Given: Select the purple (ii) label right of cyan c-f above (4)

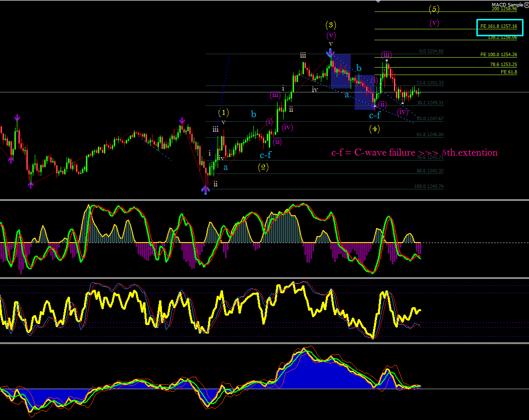Looking at the screenshot, I should (382, 104).
